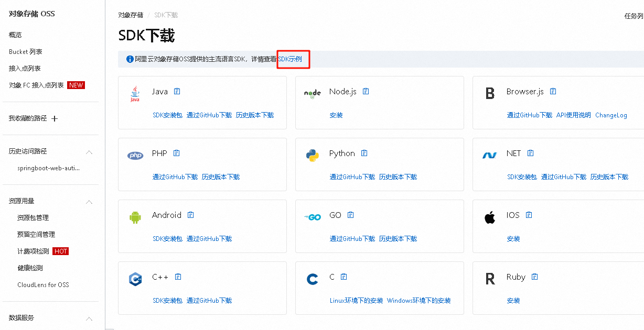Click NET SDK安装包 link

pyautogui.click(x=522, y=177)
